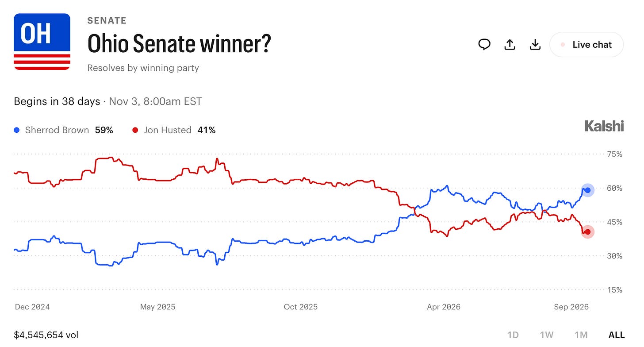The image size is (644, 347).
Task: Click the Apr 2026 axis label
Action: click(x=444, y=307)
